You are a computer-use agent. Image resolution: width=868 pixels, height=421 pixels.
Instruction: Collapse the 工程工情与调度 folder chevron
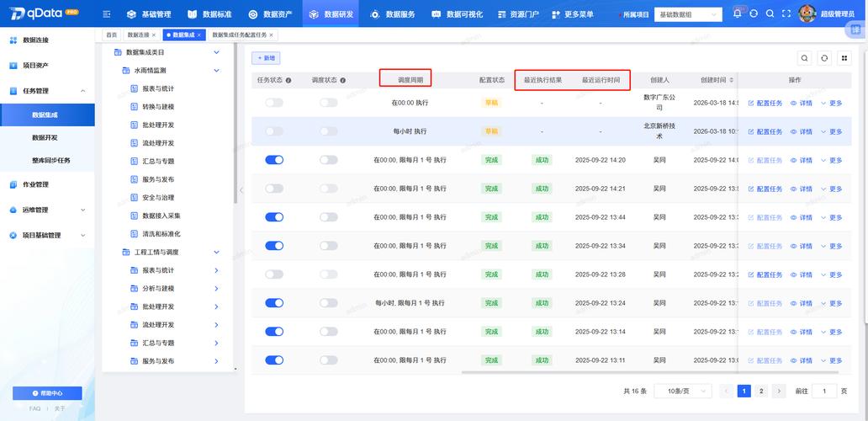point(216,252)
